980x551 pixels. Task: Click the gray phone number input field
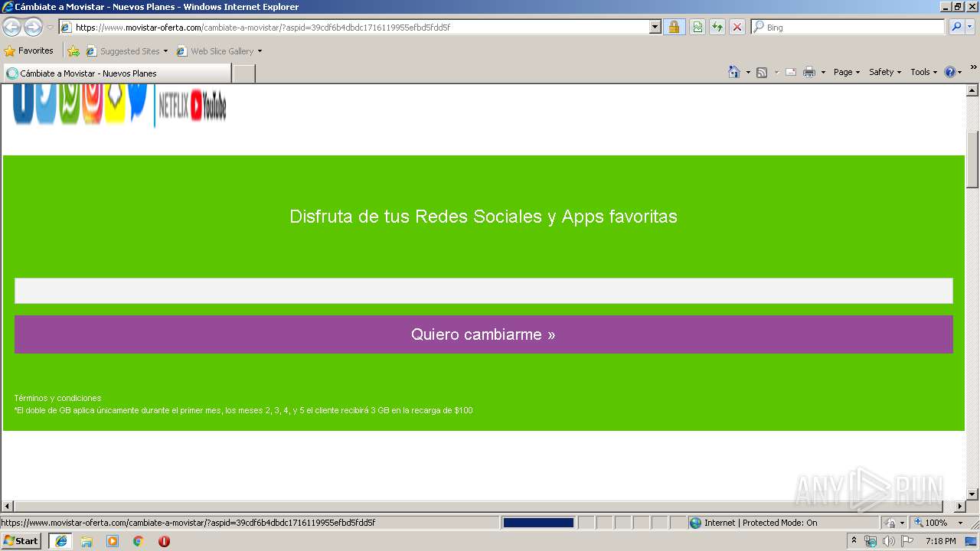[483, 291]
